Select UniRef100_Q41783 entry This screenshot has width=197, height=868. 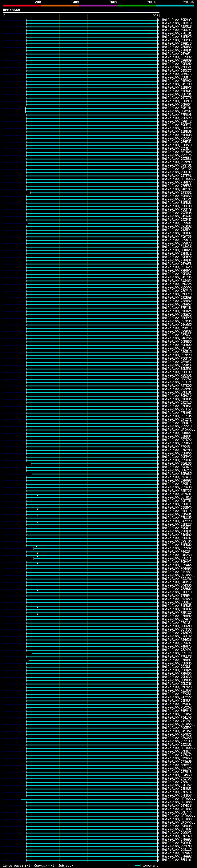point(177,84)
